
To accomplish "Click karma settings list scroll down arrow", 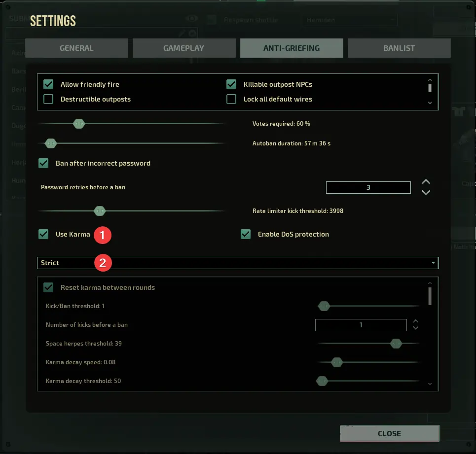I will tap(430, 384).
